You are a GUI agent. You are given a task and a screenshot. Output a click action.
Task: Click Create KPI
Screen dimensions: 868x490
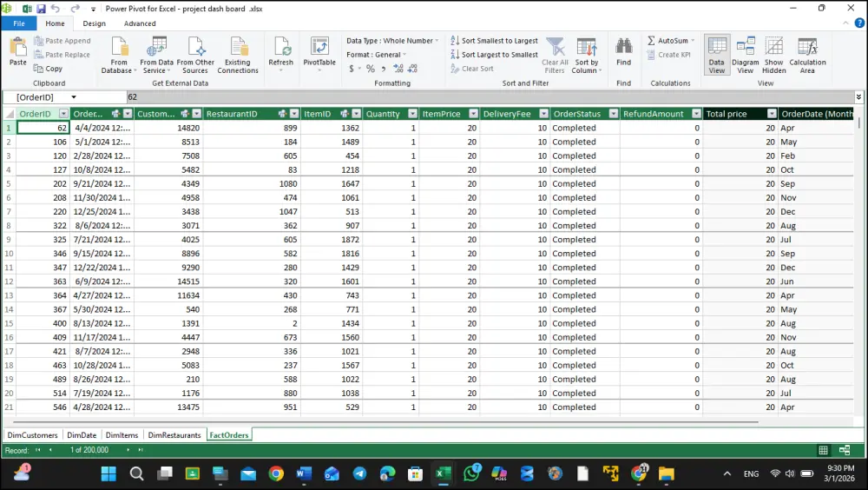click(668, 55)
